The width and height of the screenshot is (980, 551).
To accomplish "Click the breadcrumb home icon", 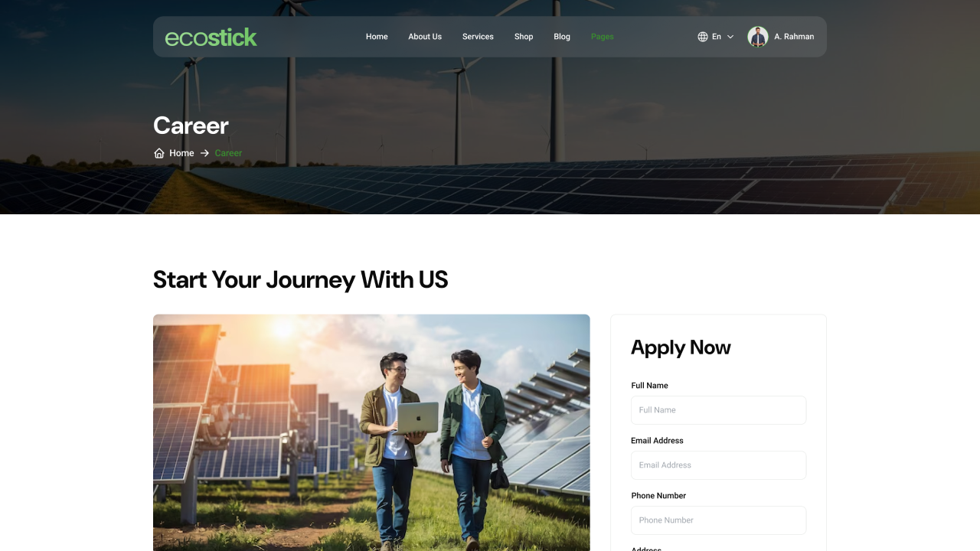I will tap(159, 153).
